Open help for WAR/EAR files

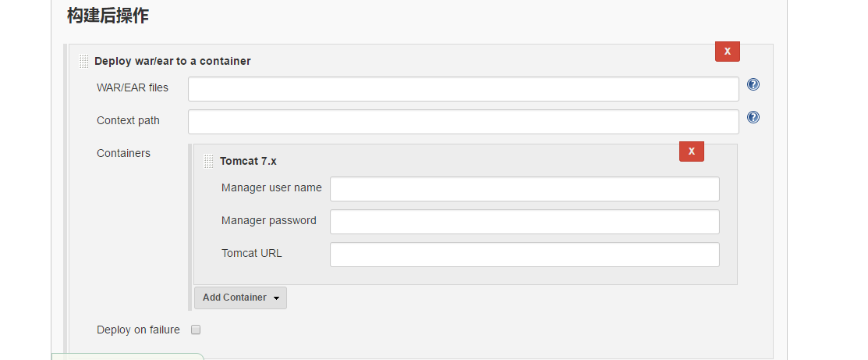753,84
